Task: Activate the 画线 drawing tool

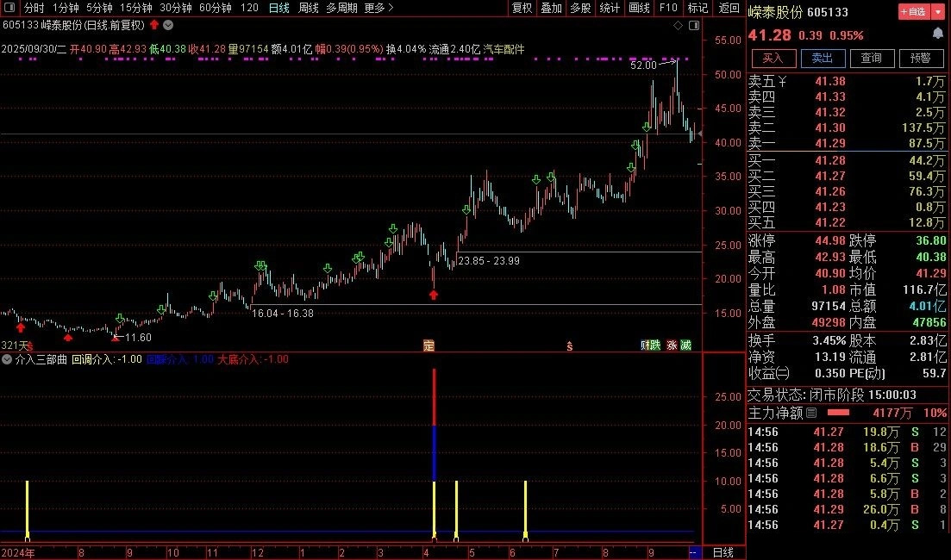Action: [639, 8]
